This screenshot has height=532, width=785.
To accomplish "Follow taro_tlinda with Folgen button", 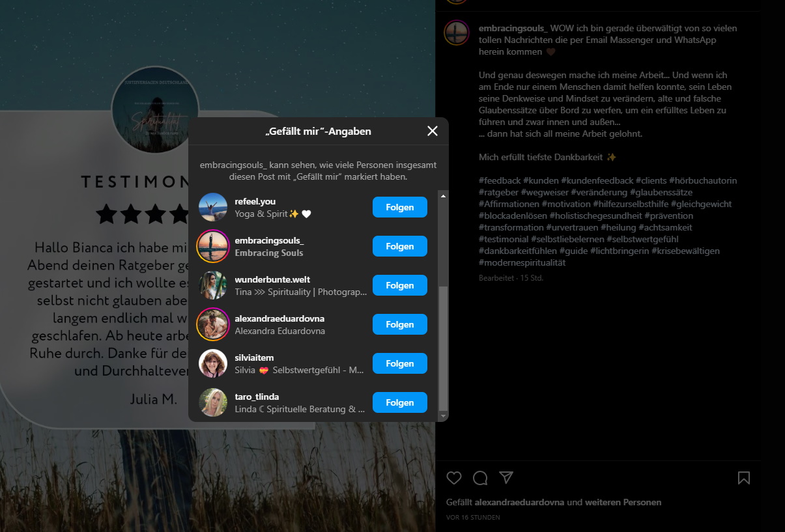I will [400, 402].
